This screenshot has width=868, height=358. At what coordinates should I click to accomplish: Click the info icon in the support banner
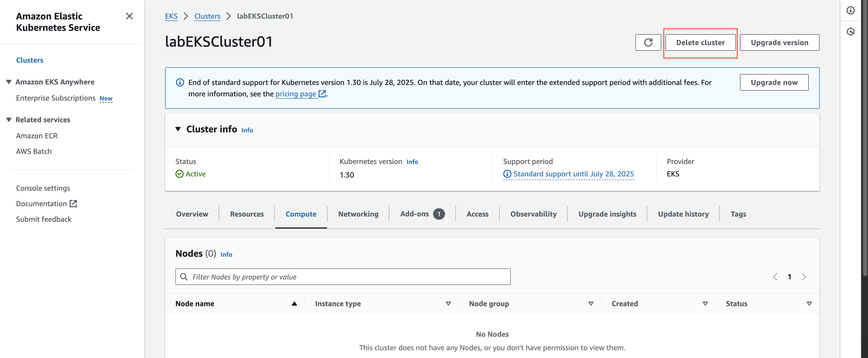(180, 82)
